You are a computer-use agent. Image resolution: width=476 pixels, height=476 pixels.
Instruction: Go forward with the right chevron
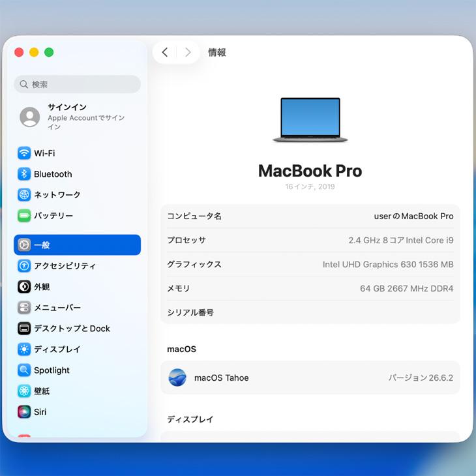pyautogui.click(x=188, y=52)
